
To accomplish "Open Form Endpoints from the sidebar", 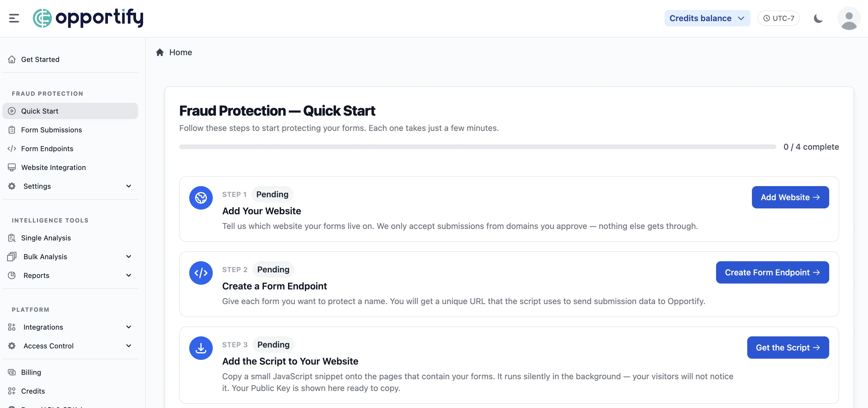I will coord(47,149).
